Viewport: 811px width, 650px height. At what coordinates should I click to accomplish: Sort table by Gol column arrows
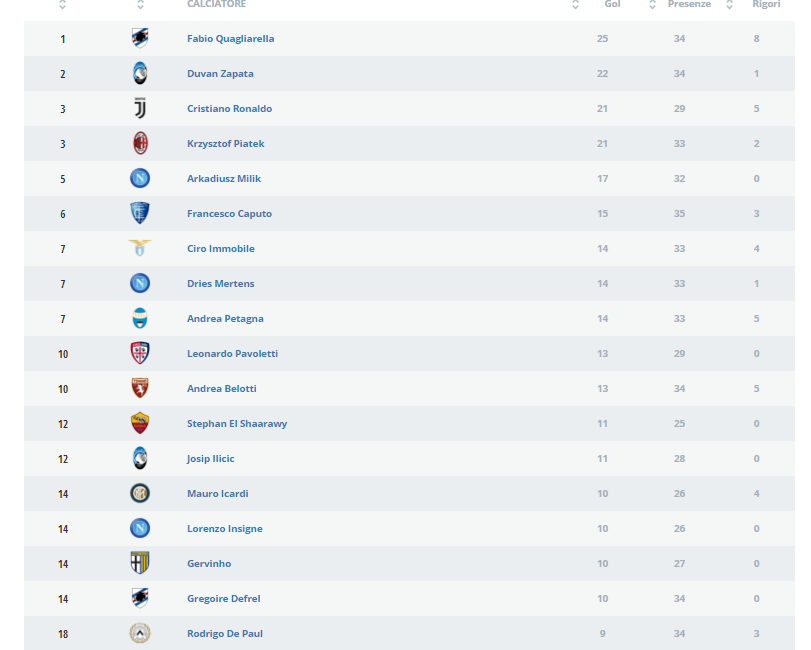pyautogui.click(x=575, y=5)
